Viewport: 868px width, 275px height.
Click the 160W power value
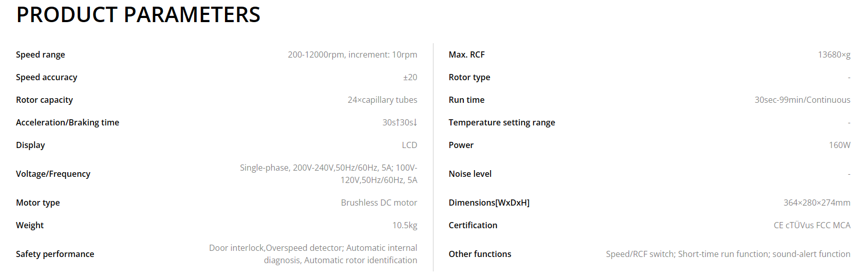click(840, 145)
